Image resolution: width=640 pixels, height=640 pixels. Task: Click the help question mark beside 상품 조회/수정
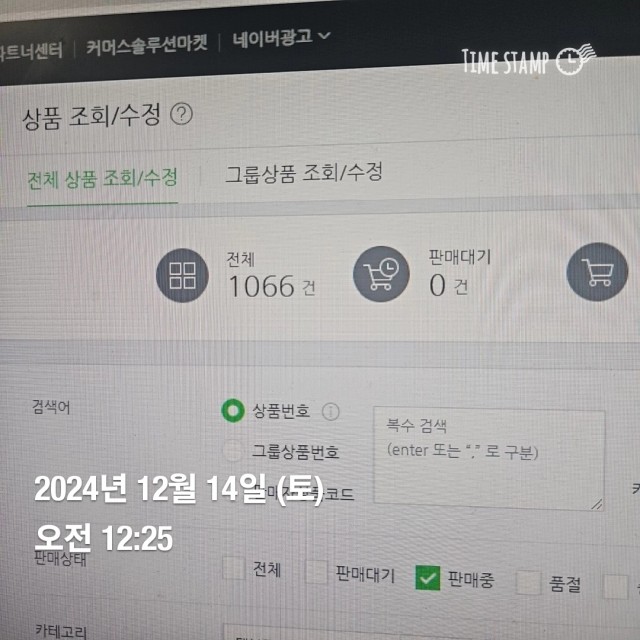pyautogui.click(x=181, y=114)
